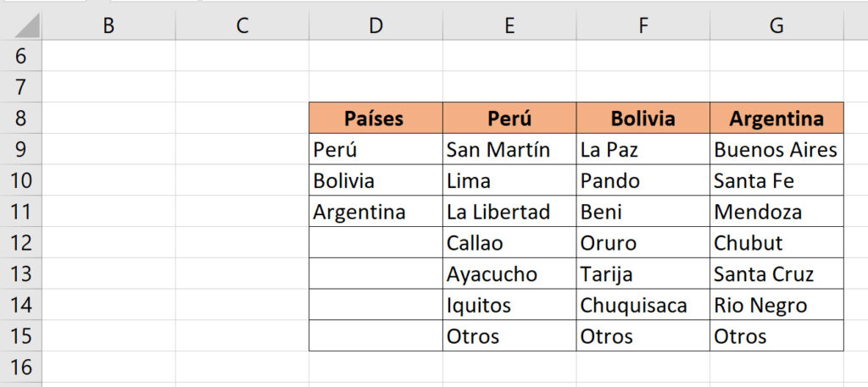Select the San Martín cell

tap(509, 150)
